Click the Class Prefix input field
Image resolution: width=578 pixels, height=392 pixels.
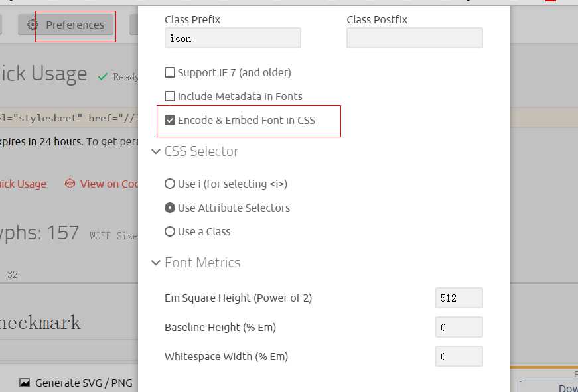click(x=233, y=38)
